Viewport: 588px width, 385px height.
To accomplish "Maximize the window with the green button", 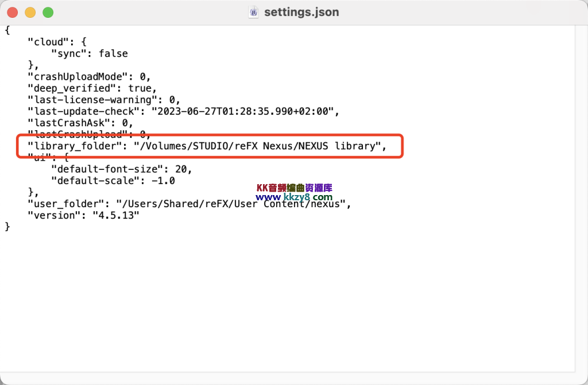I will [48, 12].
